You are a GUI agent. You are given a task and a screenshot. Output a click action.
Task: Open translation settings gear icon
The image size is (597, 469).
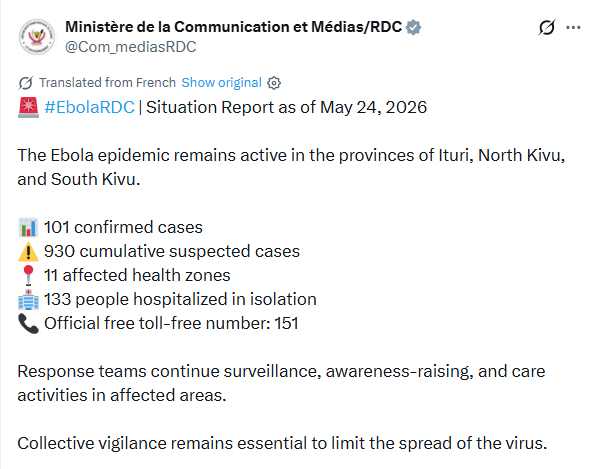(274, 83)
